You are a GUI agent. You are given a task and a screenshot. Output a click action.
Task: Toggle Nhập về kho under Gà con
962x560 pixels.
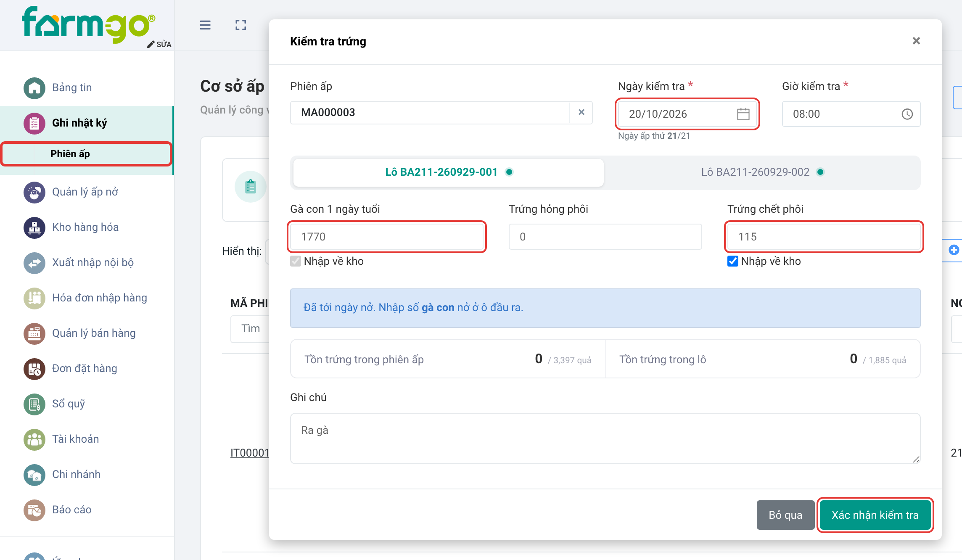(x=296, y=261)
